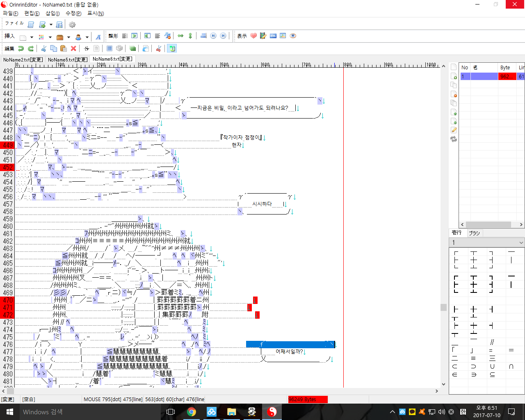
Task: Click the undo arrow in the edit toolbar
Action: pos(21,48)
